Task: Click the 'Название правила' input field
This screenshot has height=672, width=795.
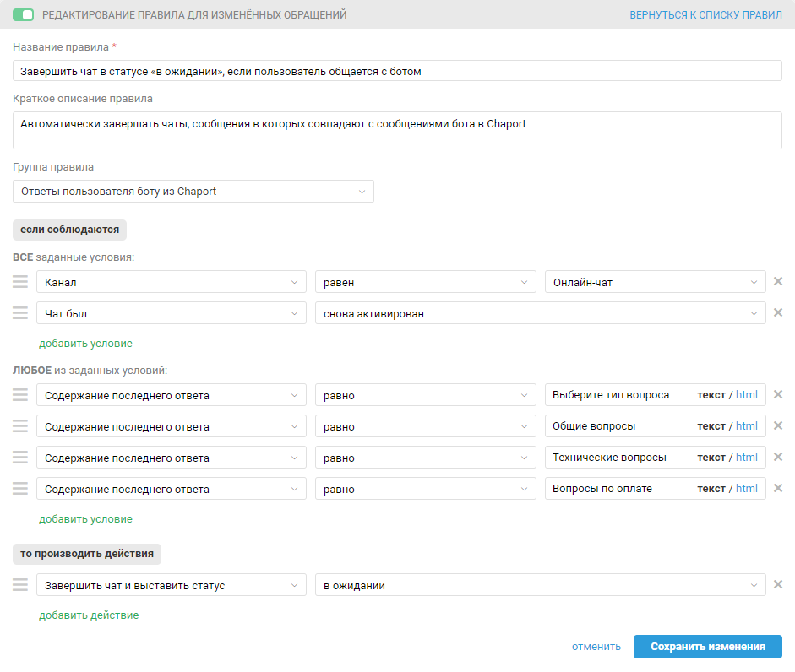Action: coord(397,71)
